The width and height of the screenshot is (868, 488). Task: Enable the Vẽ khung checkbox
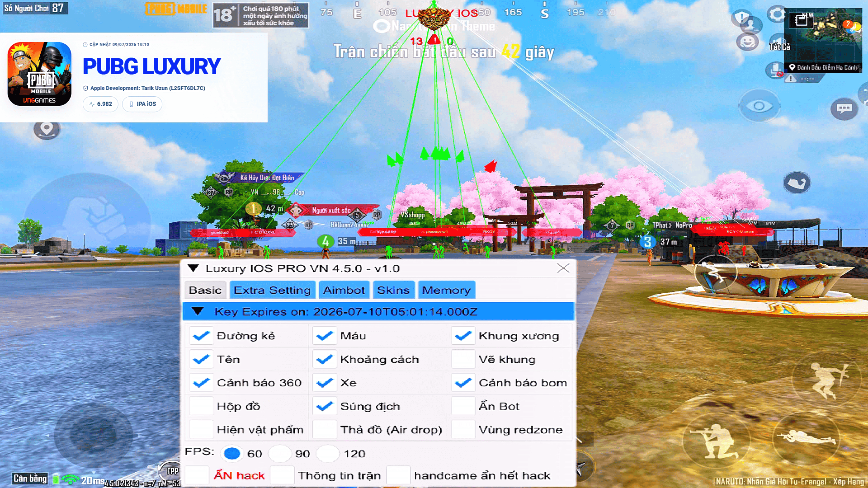[x=463, y=359]
